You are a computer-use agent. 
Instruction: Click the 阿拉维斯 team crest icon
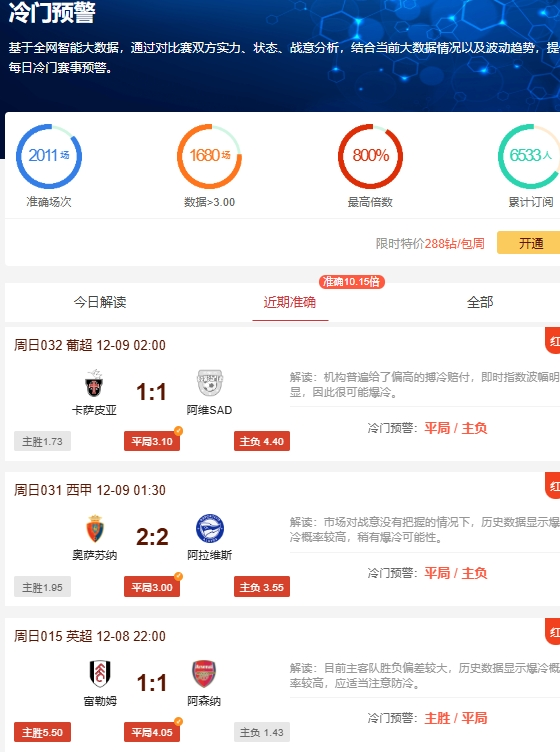click(210, 529)
